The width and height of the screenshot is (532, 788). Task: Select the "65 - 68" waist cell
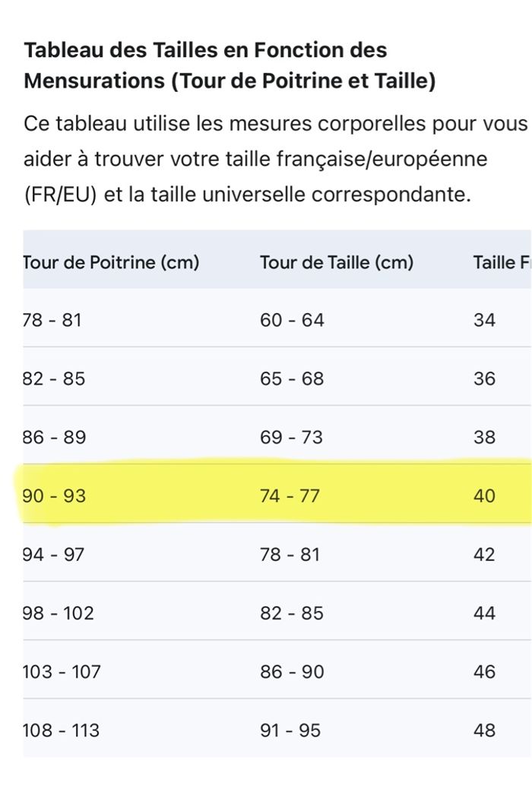292,378
